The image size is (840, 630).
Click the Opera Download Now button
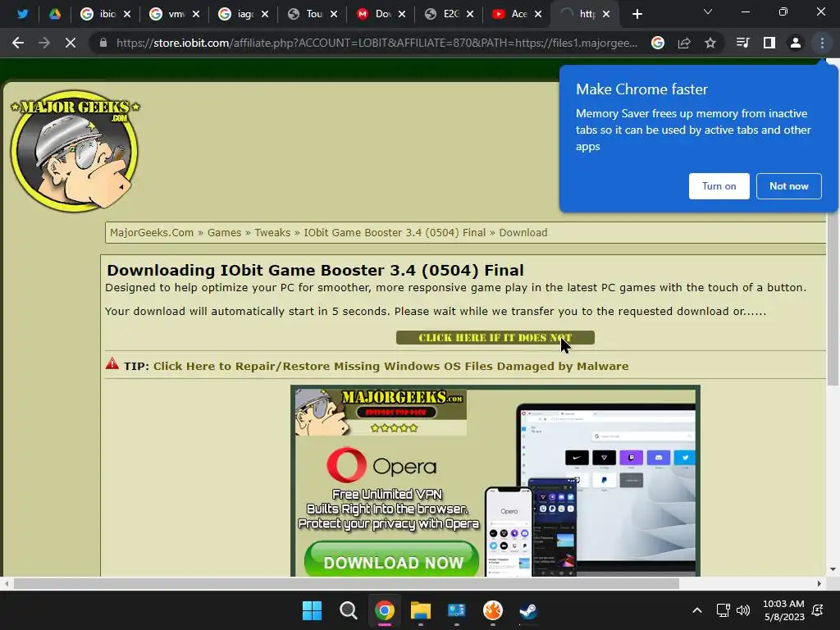point(391,560)
